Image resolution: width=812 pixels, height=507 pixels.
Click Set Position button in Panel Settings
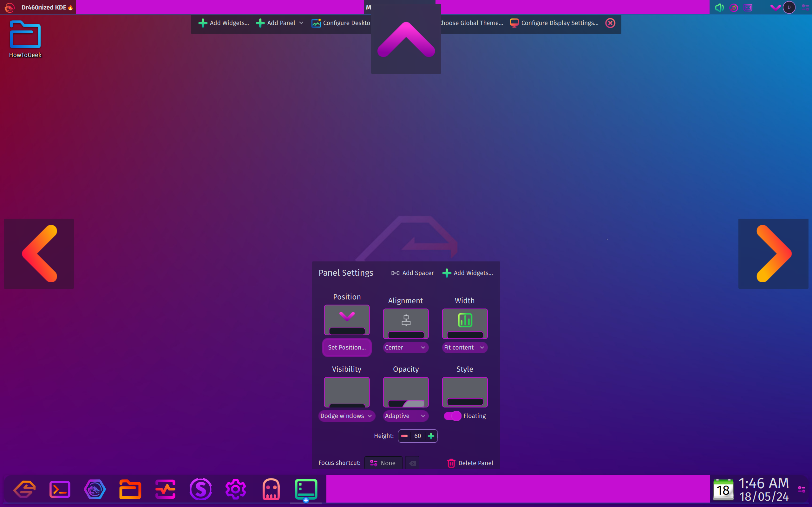(x=347, y=348)
